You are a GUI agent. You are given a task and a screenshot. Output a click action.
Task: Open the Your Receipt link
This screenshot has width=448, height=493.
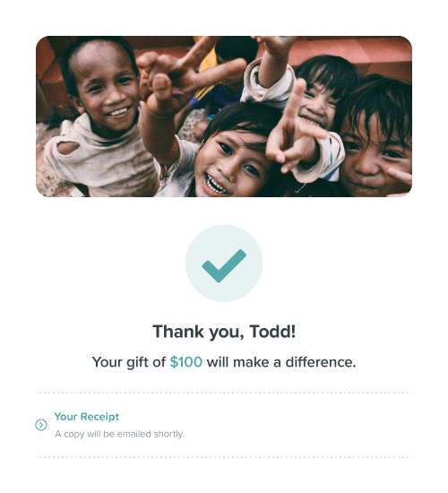[x=86, y=417]
